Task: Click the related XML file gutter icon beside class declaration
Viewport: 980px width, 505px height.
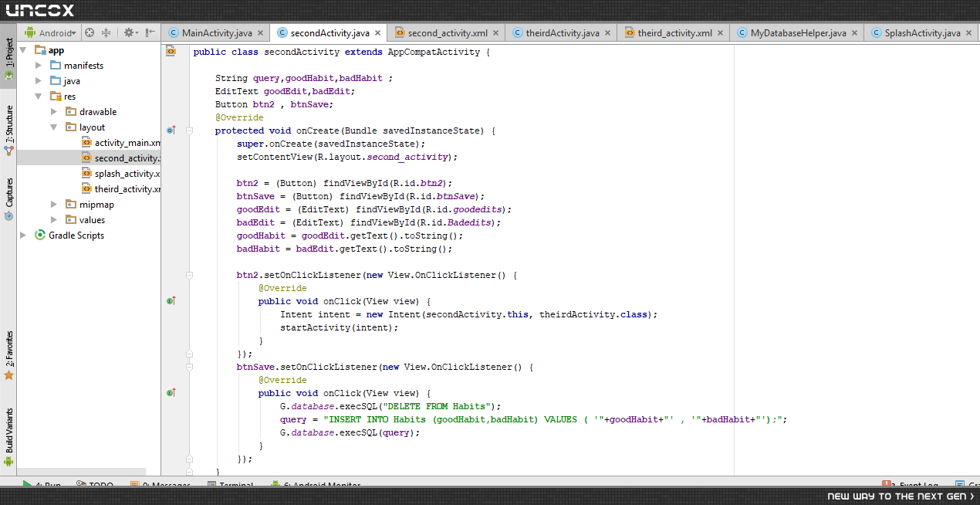Action: pos(171,51)
